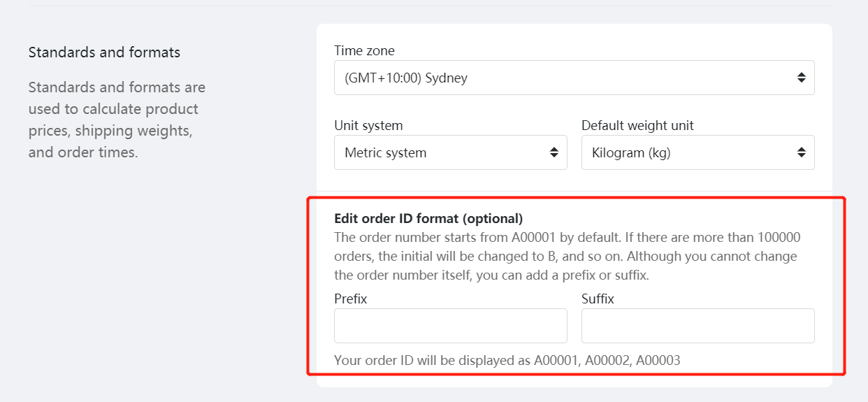
Task: Select the Standards and formats heading
Action: (x=104, y=52)
